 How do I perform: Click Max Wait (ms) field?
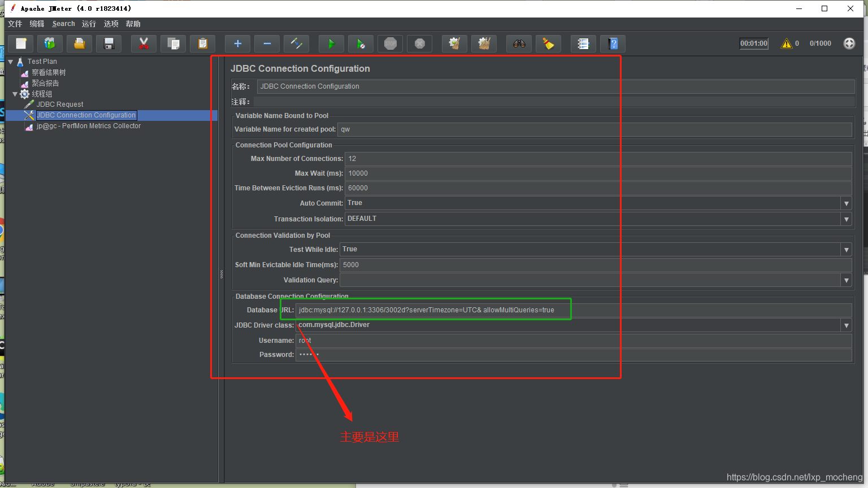point(598,173)
